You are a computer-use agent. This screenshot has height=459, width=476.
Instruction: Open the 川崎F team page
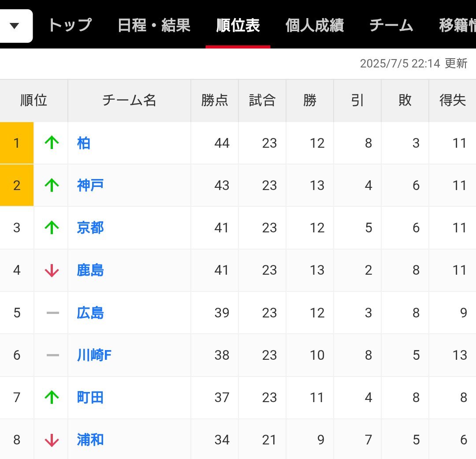(94, 355)
